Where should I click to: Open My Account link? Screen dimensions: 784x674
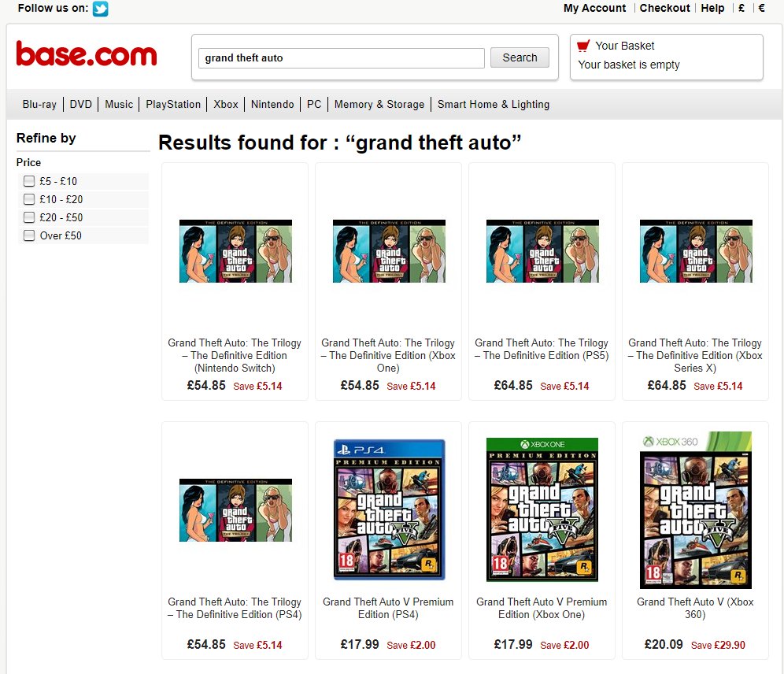[x=594, y=8]
